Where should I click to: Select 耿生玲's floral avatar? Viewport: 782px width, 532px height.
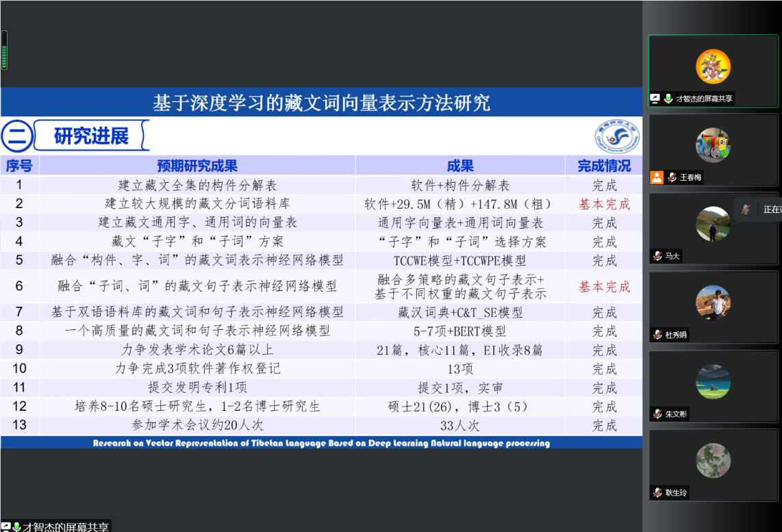[x=713, y=460]
